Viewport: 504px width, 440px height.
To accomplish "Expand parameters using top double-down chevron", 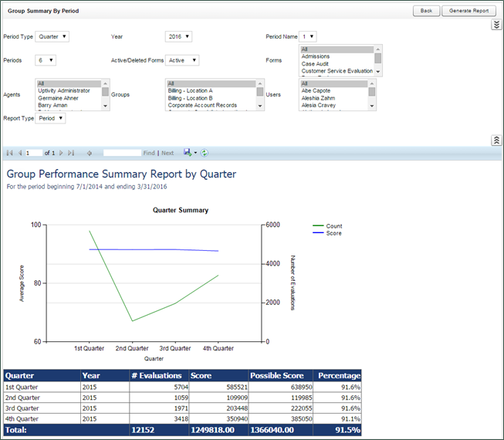I will coord(496,25).
